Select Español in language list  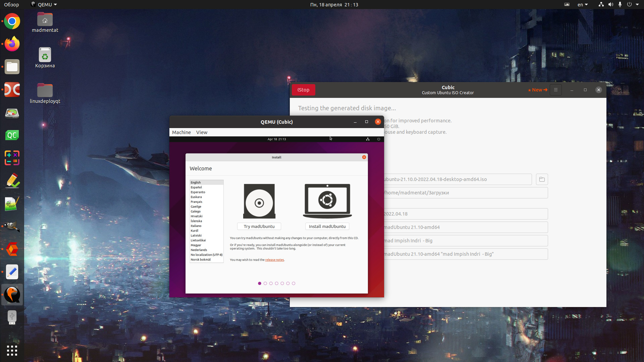point(206,187)
